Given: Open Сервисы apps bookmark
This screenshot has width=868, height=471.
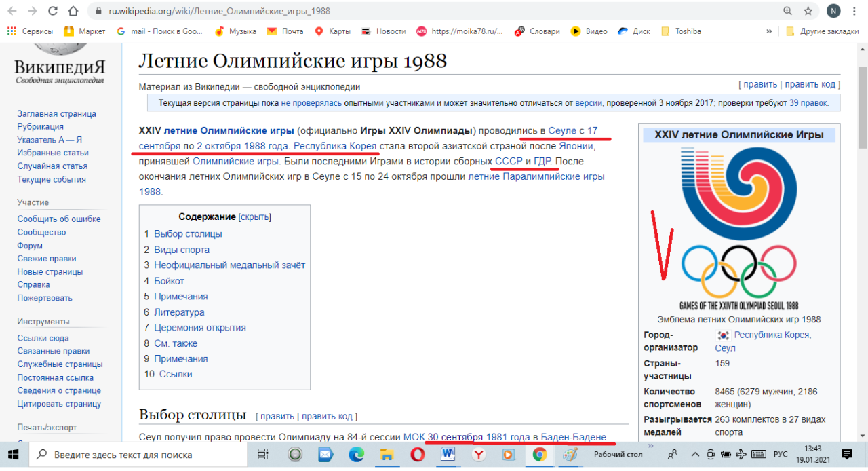Looking at the screenshot, I should pyautogui.click(x=31, y=31).
